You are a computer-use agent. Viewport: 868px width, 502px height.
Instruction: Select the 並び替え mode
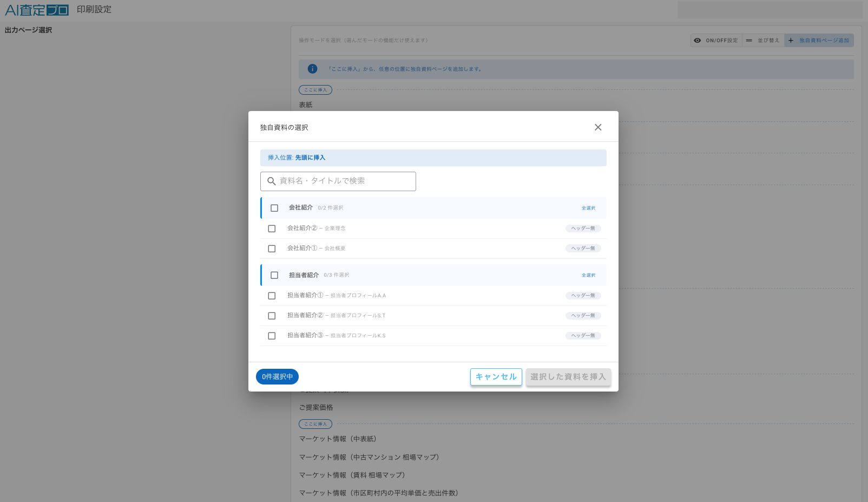(x=763, y=41)
